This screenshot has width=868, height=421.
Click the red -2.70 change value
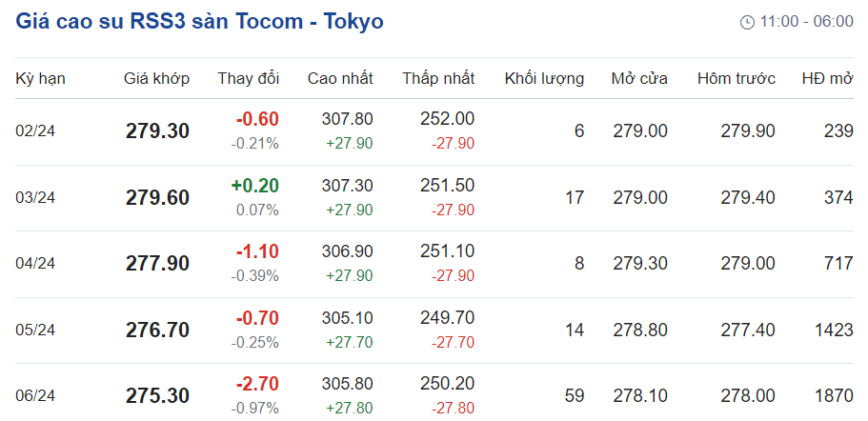tap(257, 384)
